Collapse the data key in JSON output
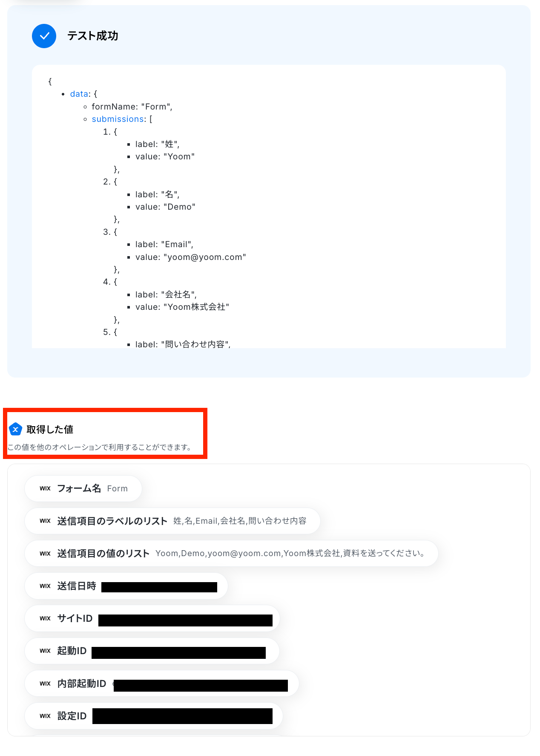 coord(79,94)
